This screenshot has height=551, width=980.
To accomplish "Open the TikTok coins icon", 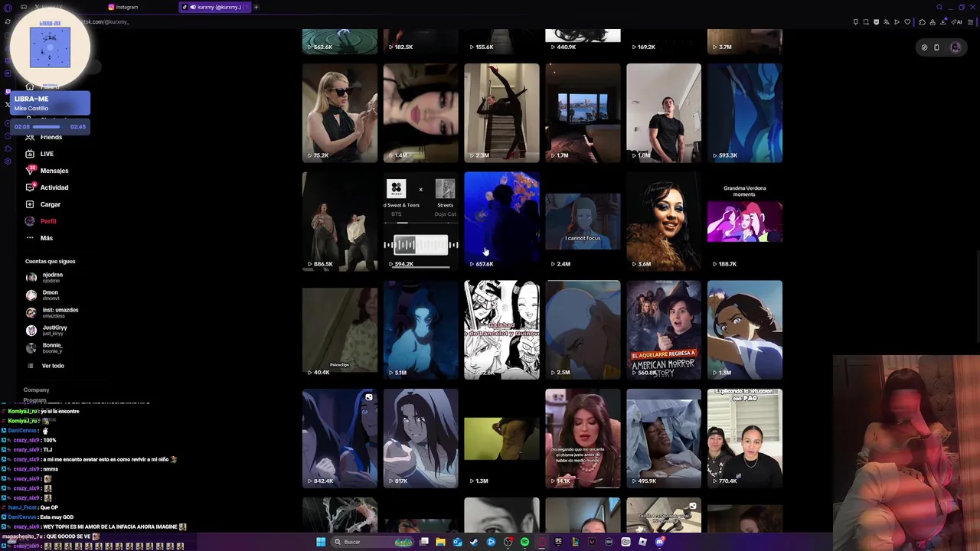I will 925,47.
